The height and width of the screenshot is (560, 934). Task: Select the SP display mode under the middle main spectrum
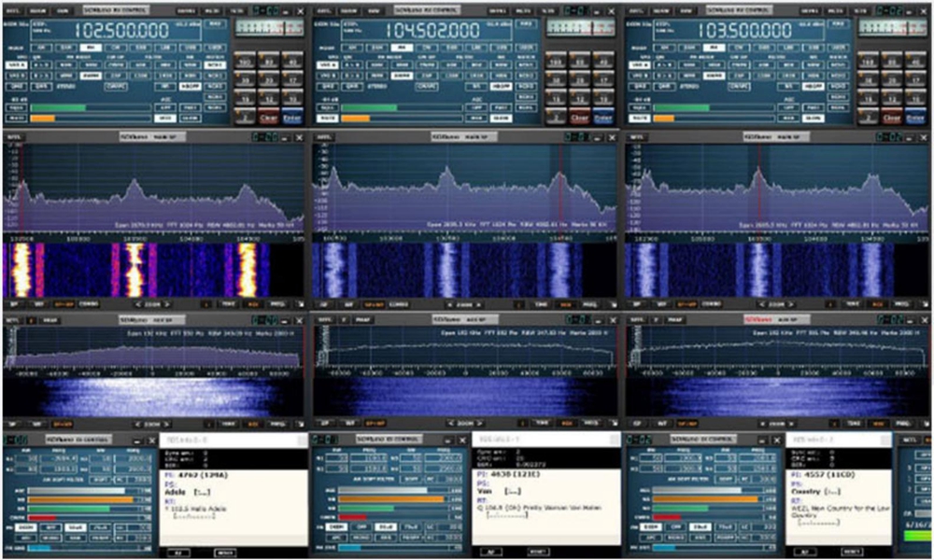point(324,304)
